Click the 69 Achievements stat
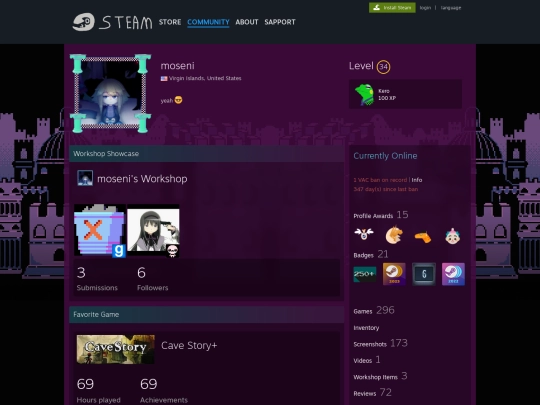Screen dimensions: 540x405 (164, 391)
